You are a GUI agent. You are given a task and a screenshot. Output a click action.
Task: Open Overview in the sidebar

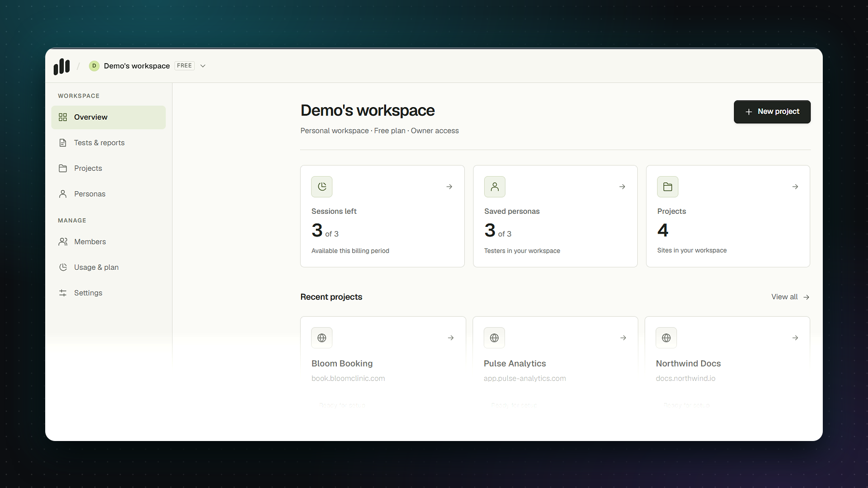pos(108,117)
